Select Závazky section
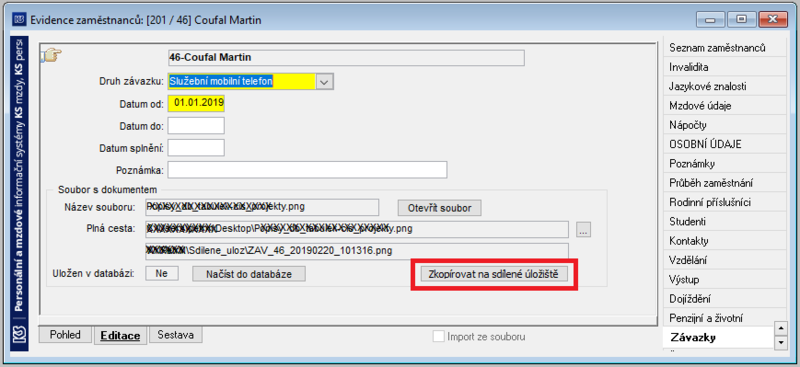 pyautogui.click(x=719, y=338)
